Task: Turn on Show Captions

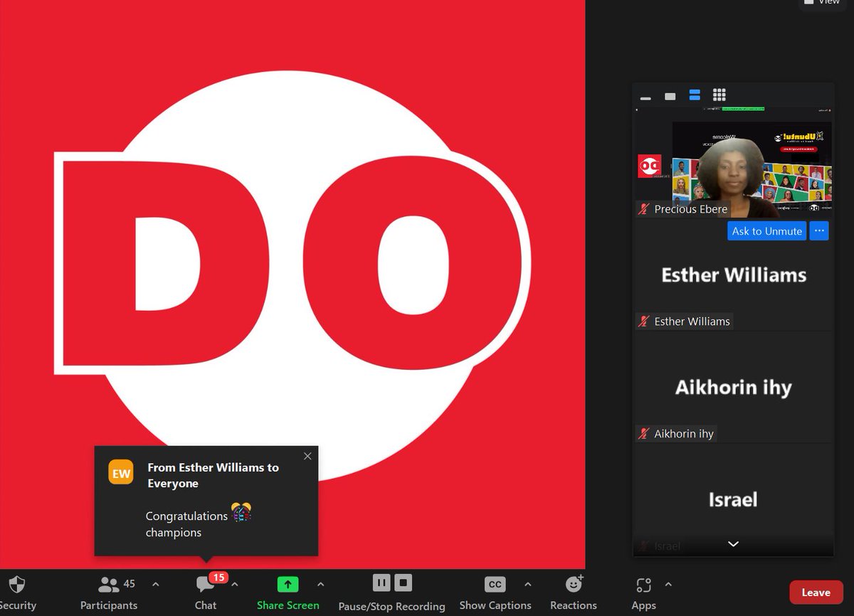Action: pyautogui.click(x=495, y=593)
